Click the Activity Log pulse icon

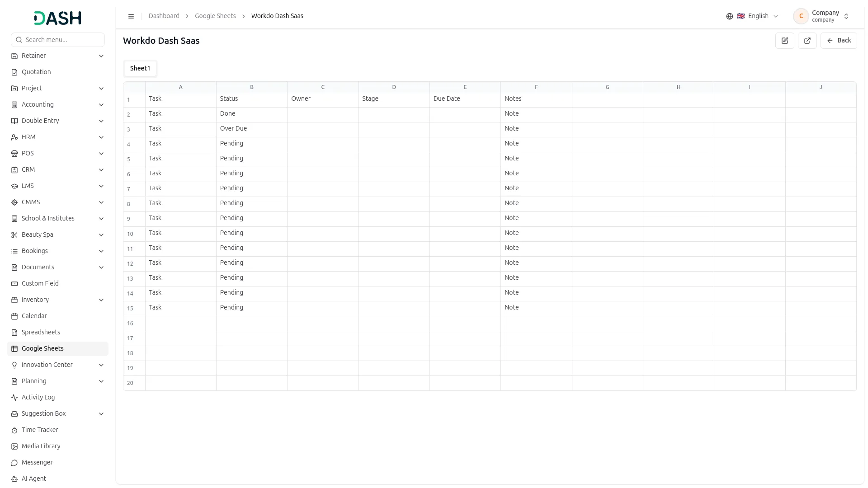[x=14, y=398]
